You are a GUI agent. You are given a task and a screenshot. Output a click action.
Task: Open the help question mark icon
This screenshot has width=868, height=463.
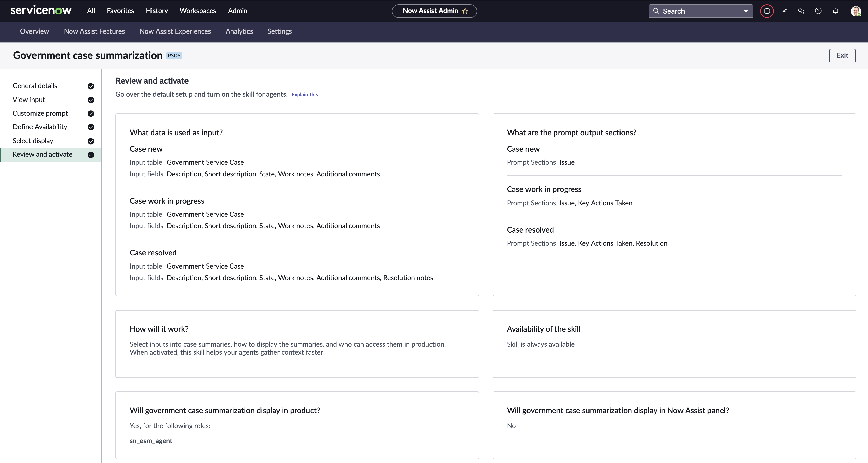tap(818, 11)
